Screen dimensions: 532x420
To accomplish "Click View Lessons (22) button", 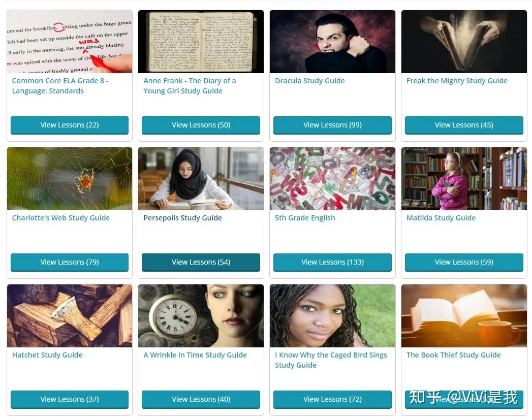I will (70, 125).
